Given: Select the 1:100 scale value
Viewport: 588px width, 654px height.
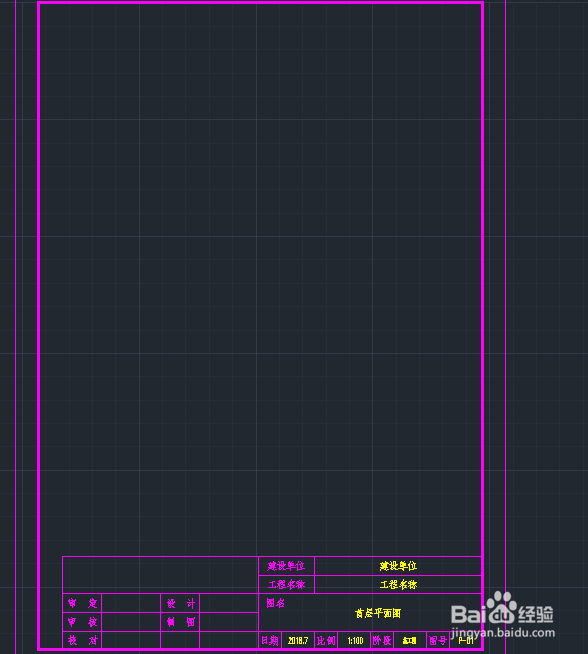Looking at the screenshot, I should pyautogui.click(x=355, y=641).
